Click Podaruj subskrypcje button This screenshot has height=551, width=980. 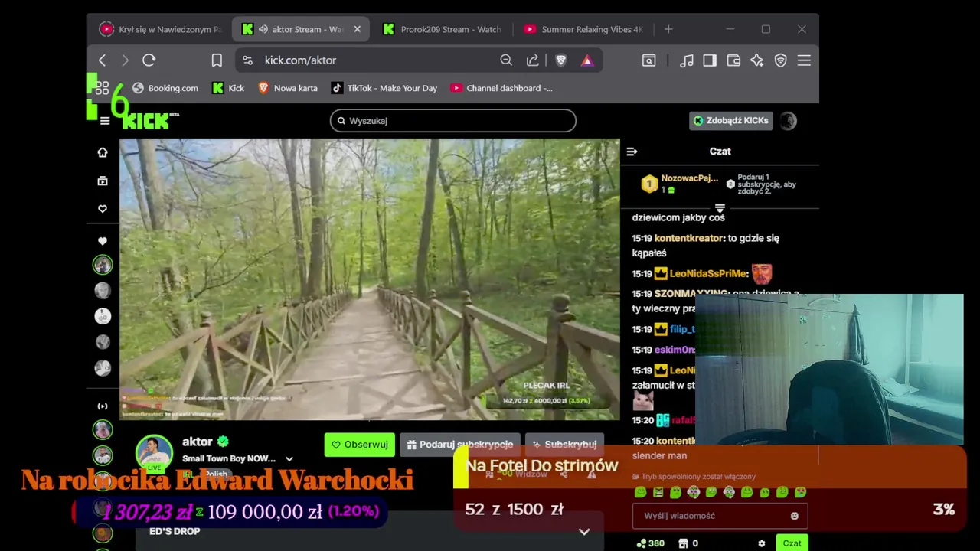click(x=460, y=445)
